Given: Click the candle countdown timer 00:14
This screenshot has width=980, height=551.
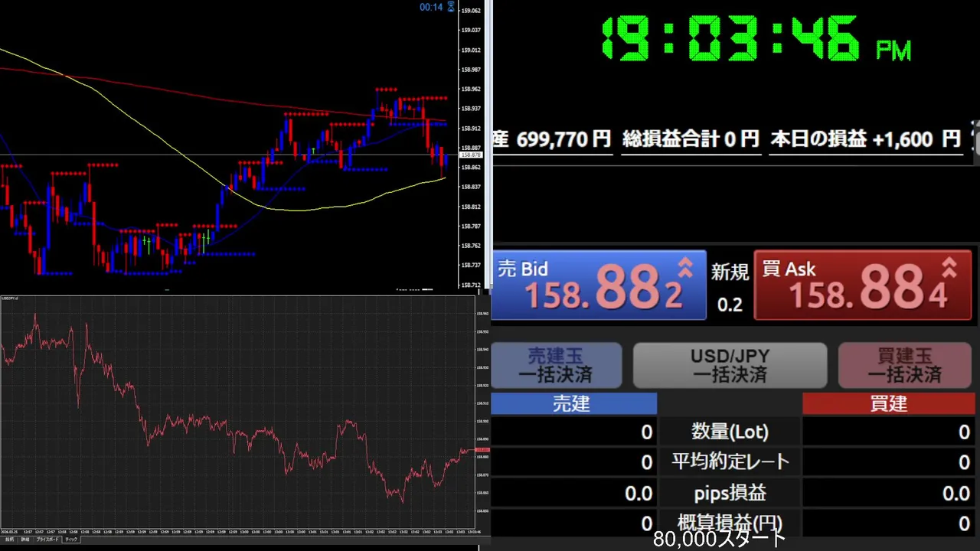Looking at the screenshot, I should point(431,8).
